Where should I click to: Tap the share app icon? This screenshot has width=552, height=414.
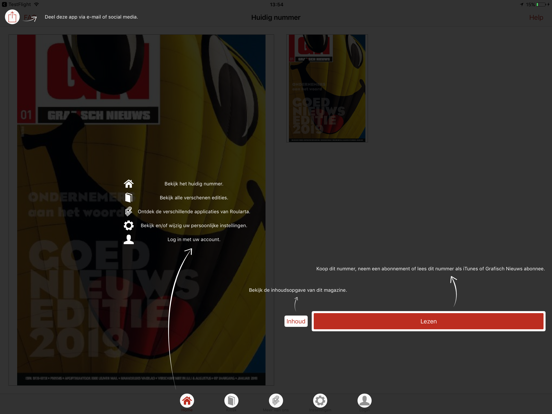(x=12, y=17)
